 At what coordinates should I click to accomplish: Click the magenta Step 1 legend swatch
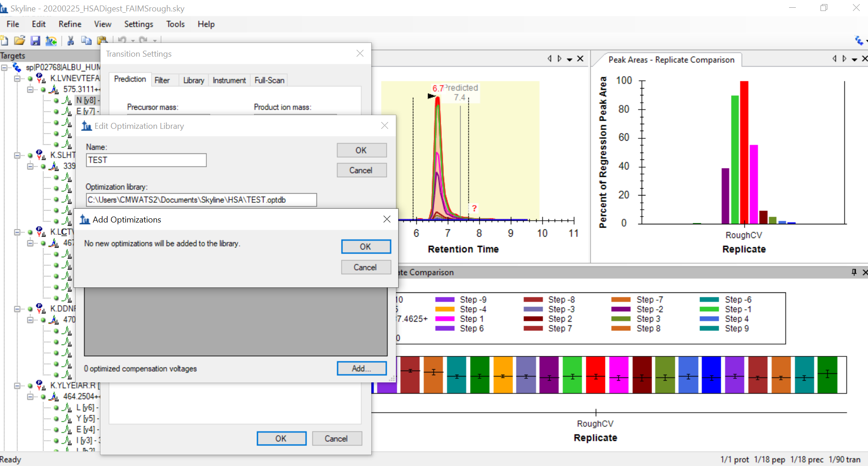[445, 319]
